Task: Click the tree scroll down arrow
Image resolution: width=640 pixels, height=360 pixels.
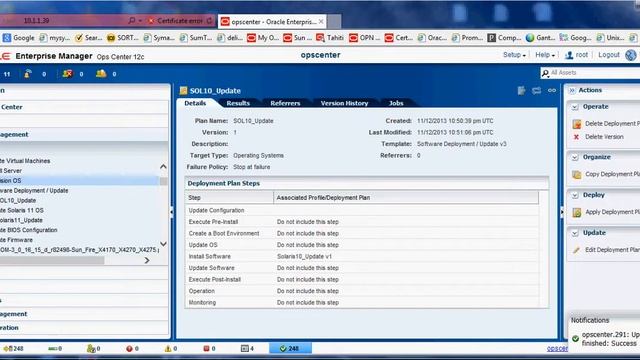Action: (x=163, y=244)
